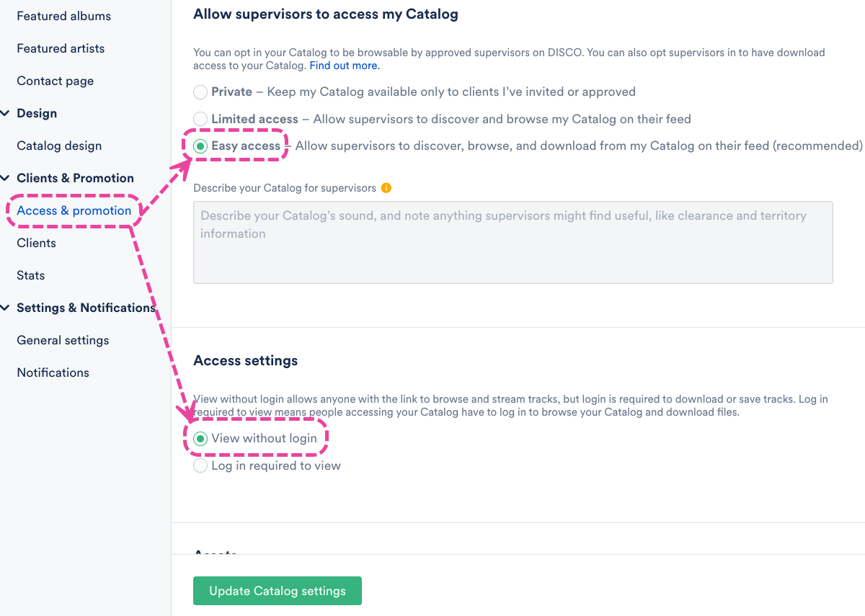Go to Featured artists page

(x=61, y=48)
